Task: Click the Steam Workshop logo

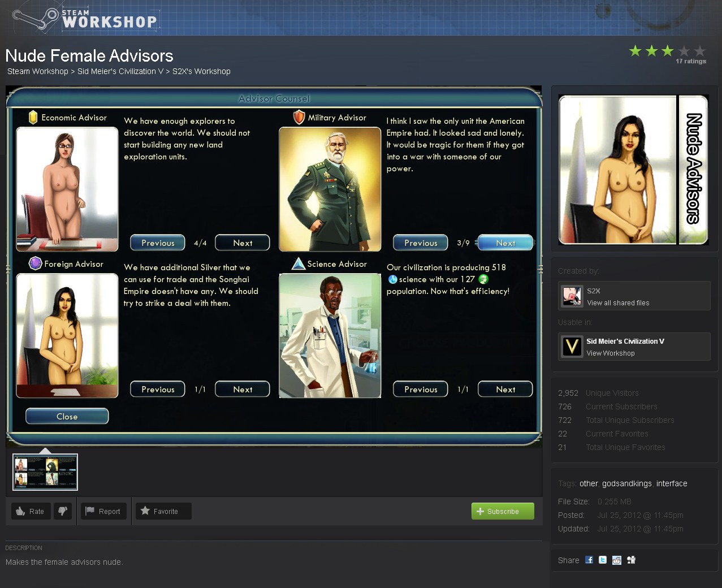Action: click(x=85, y=19)
